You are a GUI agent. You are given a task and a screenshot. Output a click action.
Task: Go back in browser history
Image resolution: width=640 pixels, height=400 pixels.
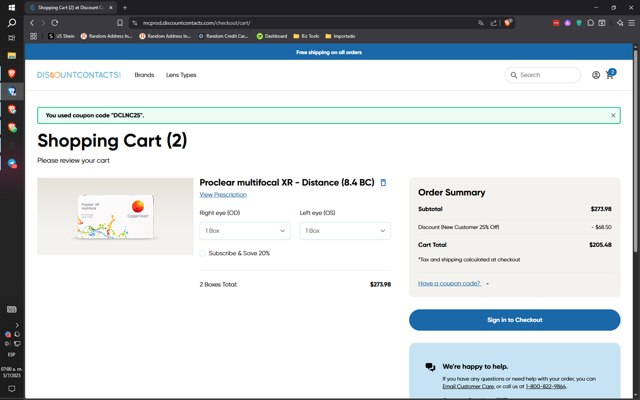tap(32, 23)
